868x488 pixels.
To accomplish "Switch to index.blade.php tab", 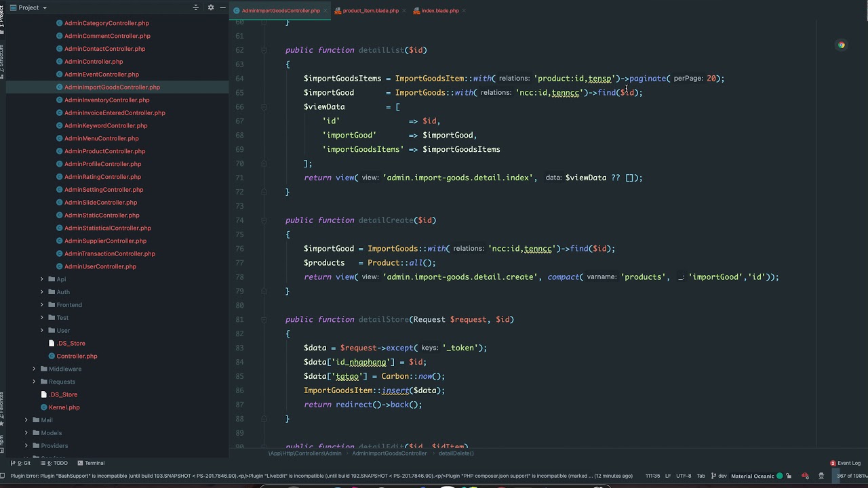I will 440,11.
